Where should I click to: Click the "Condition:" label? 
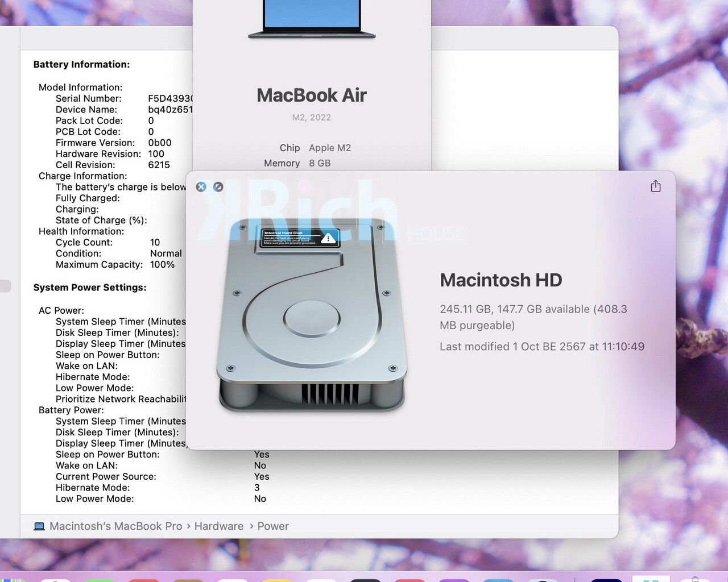coord(78,253)
